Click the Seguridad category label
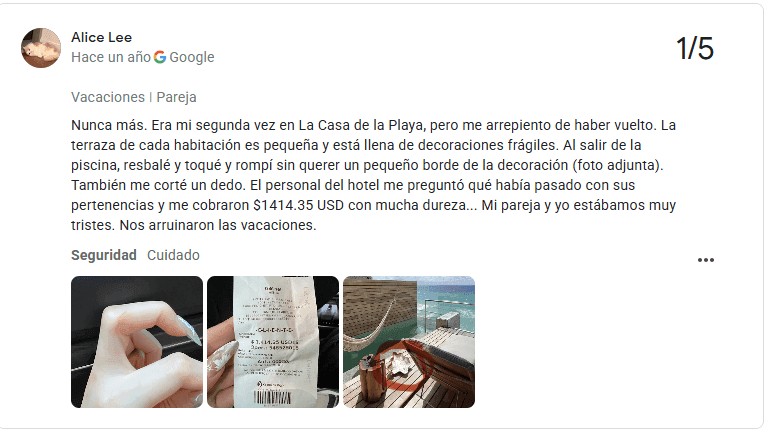The image size is (767, 435). [x=104, y=255]
